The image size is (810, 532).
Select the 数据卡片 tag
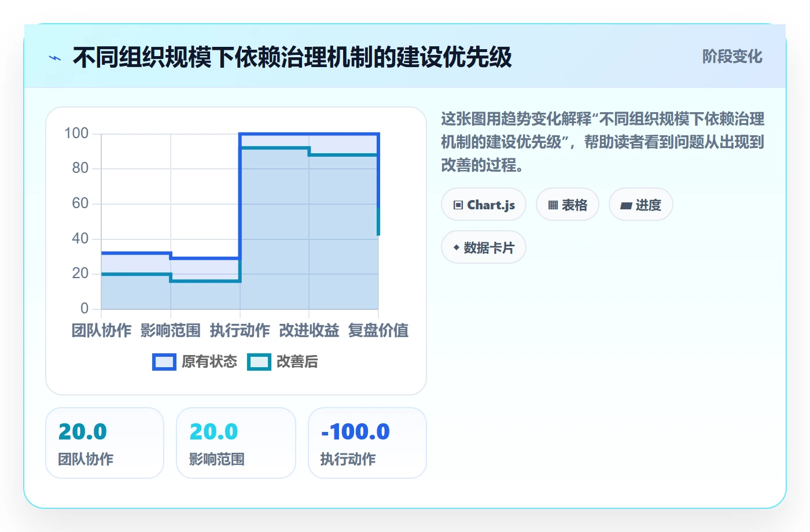point(484,247)
